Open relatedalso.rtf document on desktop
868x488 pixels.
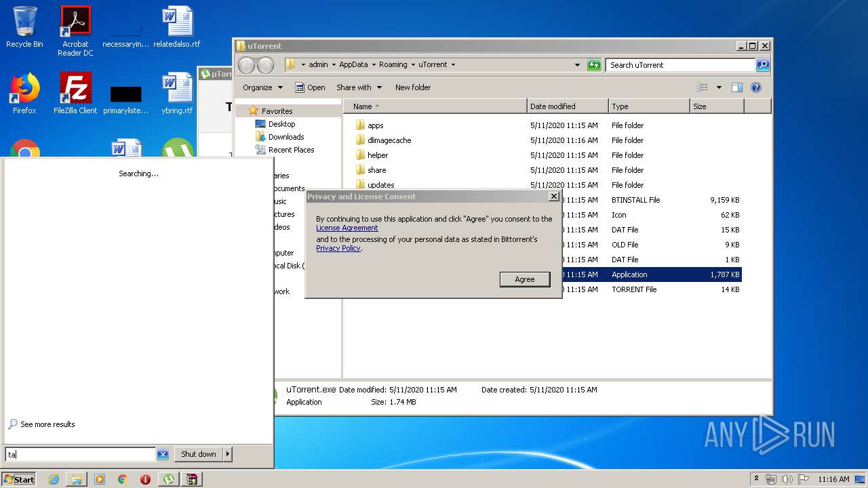click(177, 27)
